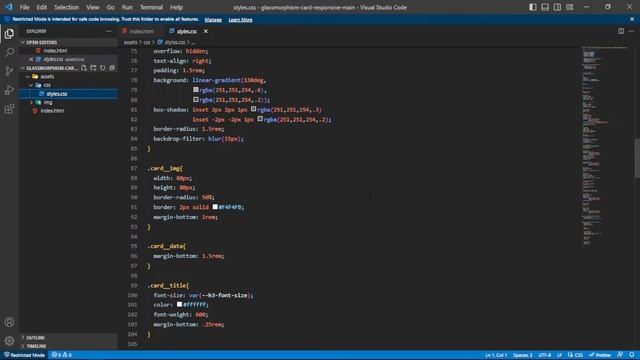Image resolution: width=640 pixels, height=360 pixels.
Task: Close the styles.css editor tab
Action: point(206,31)
